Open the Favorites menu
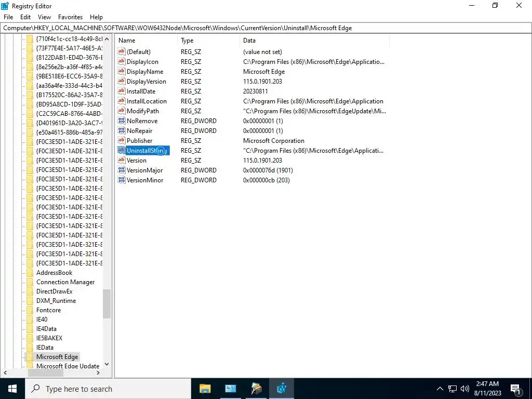532x399 pixels. (x=70, y=17)
